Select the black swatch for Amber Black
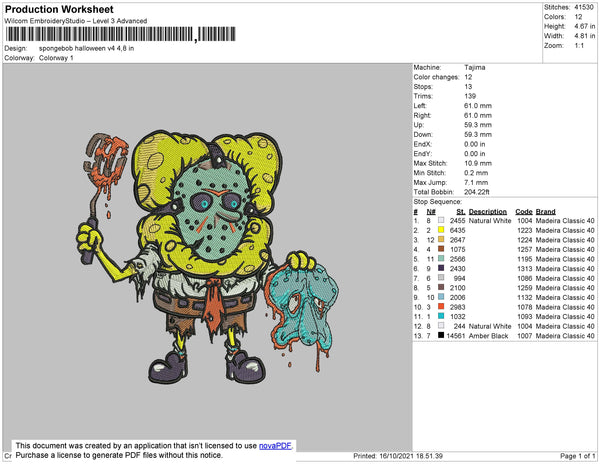 point(441,335)
